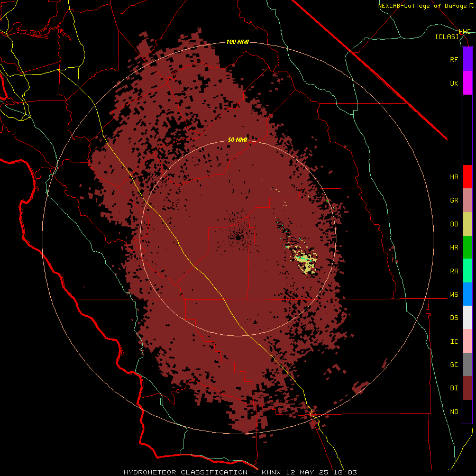Click the BD legend label
The height and width of the screenshot is (476, 476).
click(454, 224)
